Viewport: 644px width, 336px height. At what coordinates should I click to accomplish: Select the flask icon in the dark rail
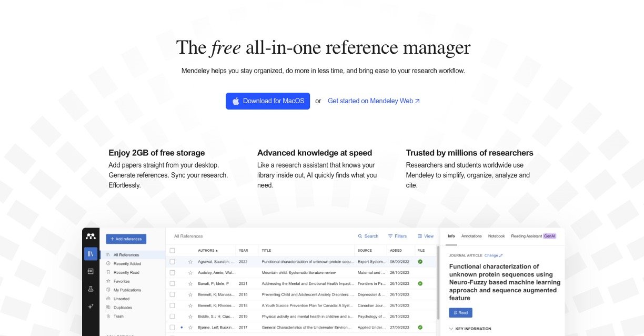point(90,289)
